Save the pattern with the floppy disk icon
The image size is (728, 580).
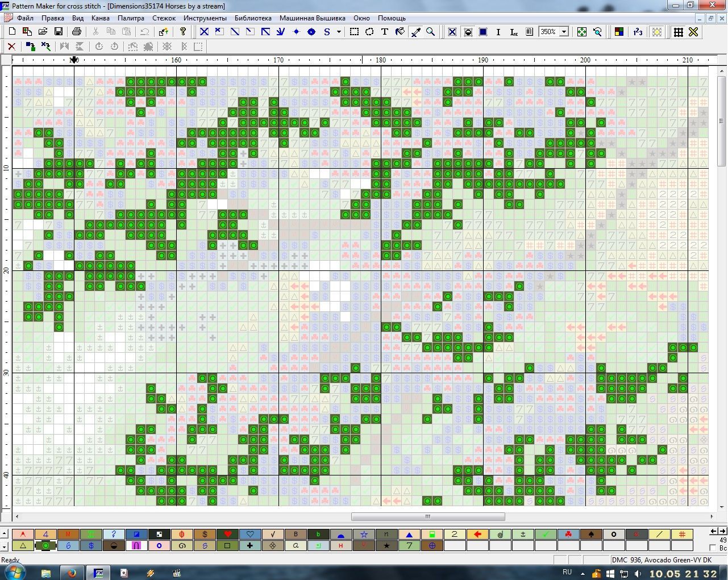click(x=58, y=32)
